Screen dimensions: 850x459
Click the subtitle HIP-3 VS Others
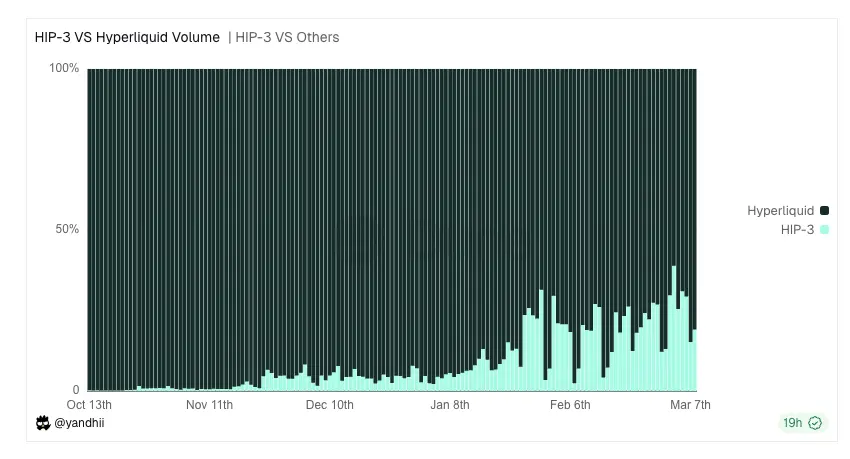287,37
